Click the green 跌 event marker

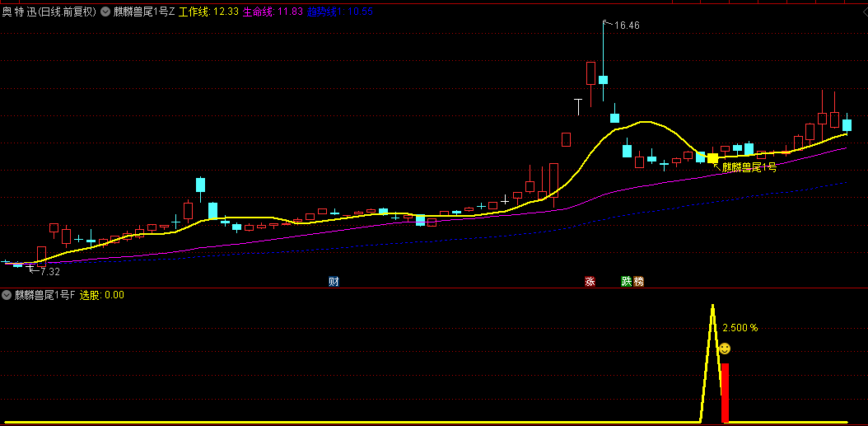626,282
